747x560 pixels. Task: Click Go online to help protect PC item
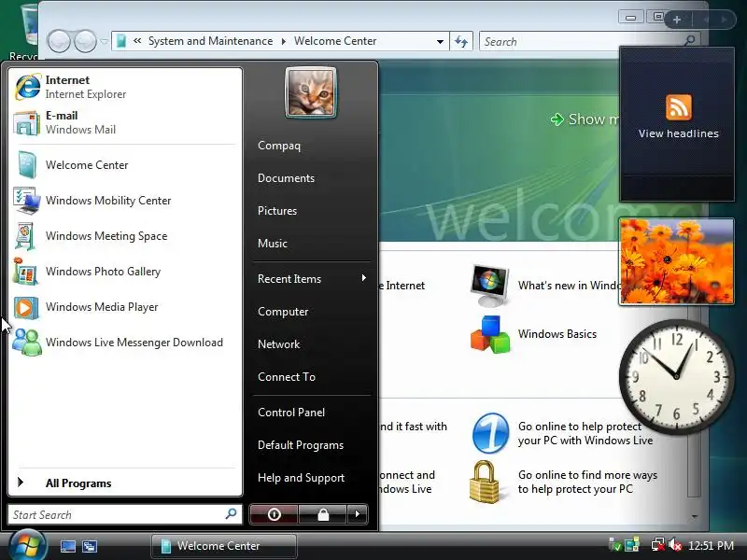point(562,433)
